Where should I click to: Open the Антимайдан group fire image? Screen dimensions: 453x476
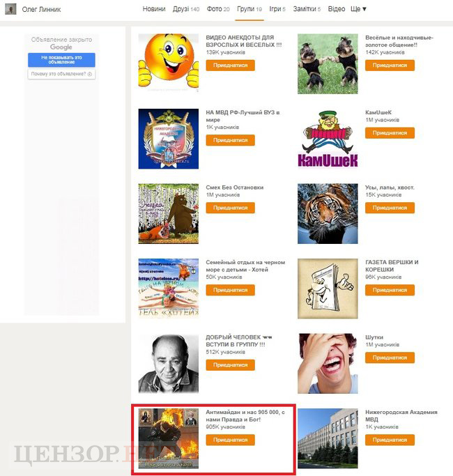coord(169,438)
